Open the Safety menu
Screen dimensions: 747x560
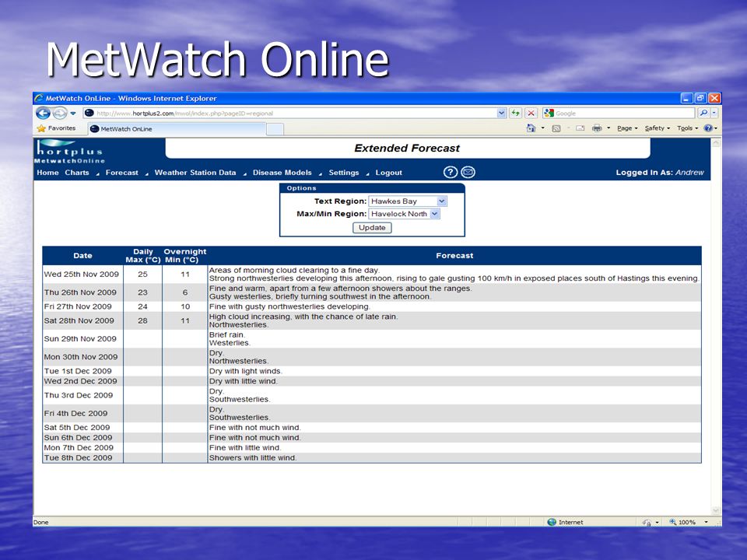click(657, 128)
